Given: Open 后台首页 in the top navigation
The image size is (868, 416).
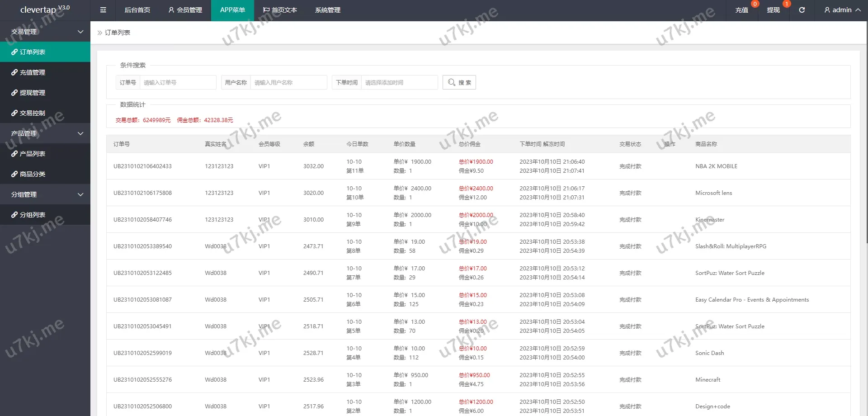Looking at the screenshot, I should click(x=137, y=10).
